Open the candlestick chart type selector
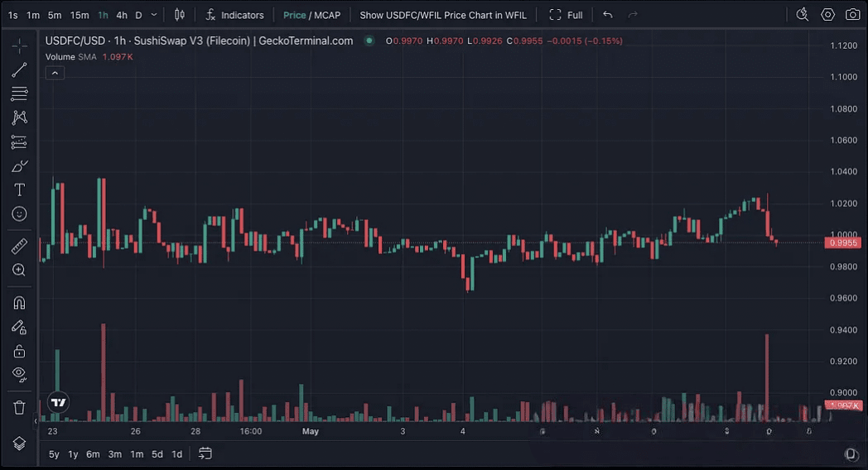Image resolution: width=868 pixels, height=470 pixels. click(x=180, y=15)
